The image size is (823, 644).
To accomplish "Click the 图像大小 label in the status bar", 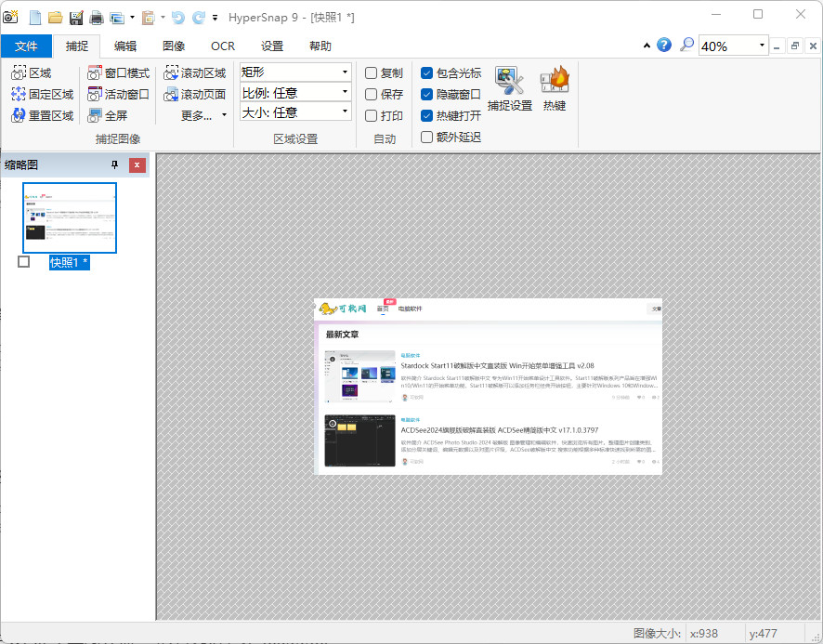I will pyautogui.click(x=657, y=634).
